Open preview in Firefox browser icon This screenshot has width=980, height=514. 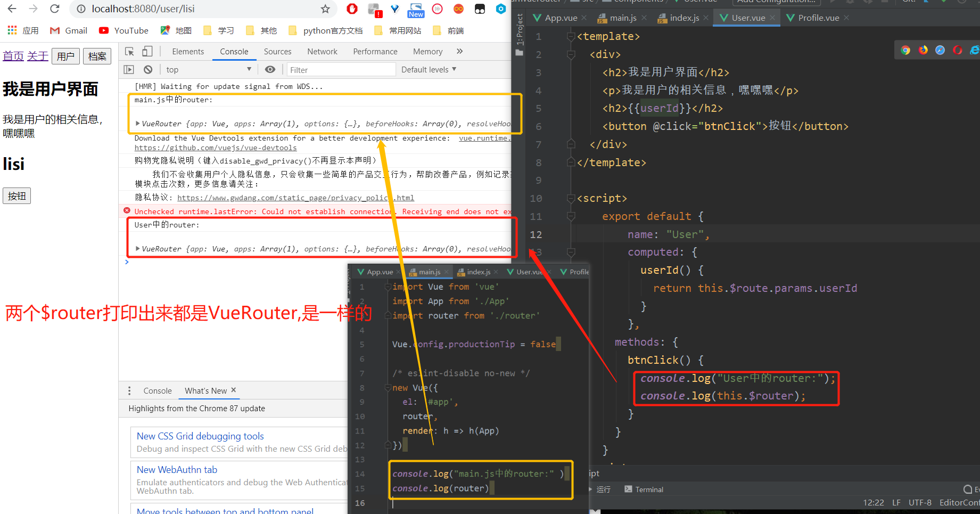click(x=923, y=50)
